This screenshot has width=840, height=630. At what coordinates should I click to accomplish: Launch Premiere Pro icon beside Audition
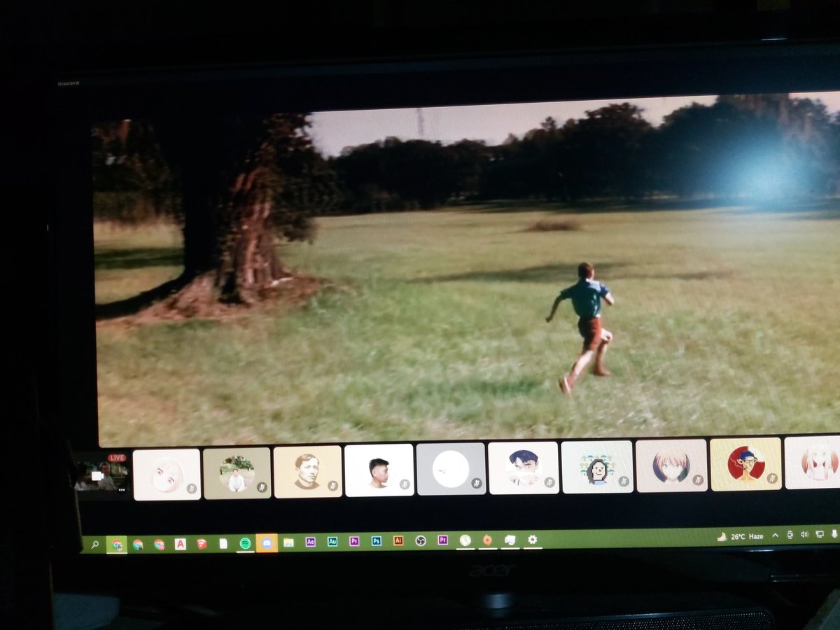(354, 541)
